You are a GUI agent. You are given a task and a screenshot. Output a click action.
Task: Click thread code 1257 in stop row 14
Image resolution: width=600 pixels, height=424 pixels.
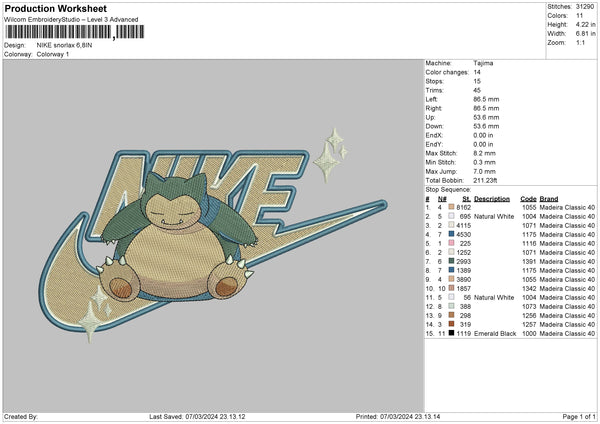[x=529, y=325]
